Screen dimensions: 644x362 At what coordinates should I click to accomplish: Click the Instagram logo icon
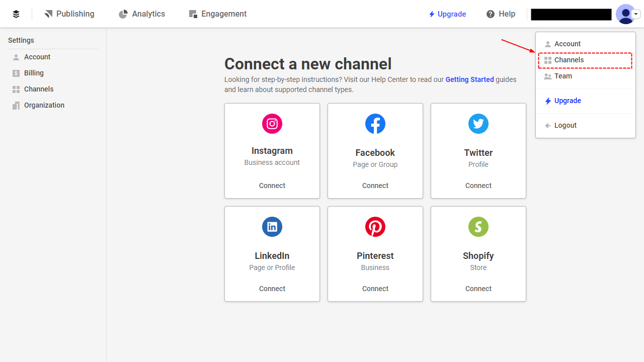click(272, 124)
